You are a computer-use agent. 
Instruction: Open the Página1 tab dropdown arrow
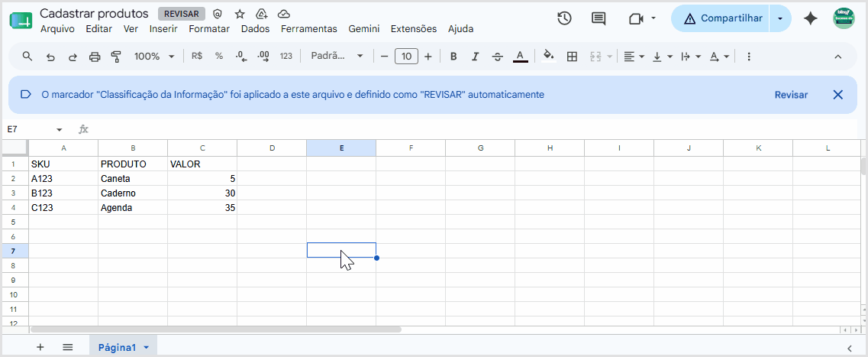(146, 348)
